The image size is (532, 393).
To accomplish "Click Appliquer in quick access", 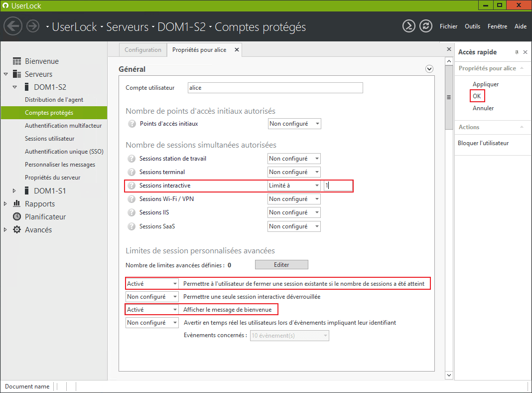I will pyautogui.click(x=486, y=84).
